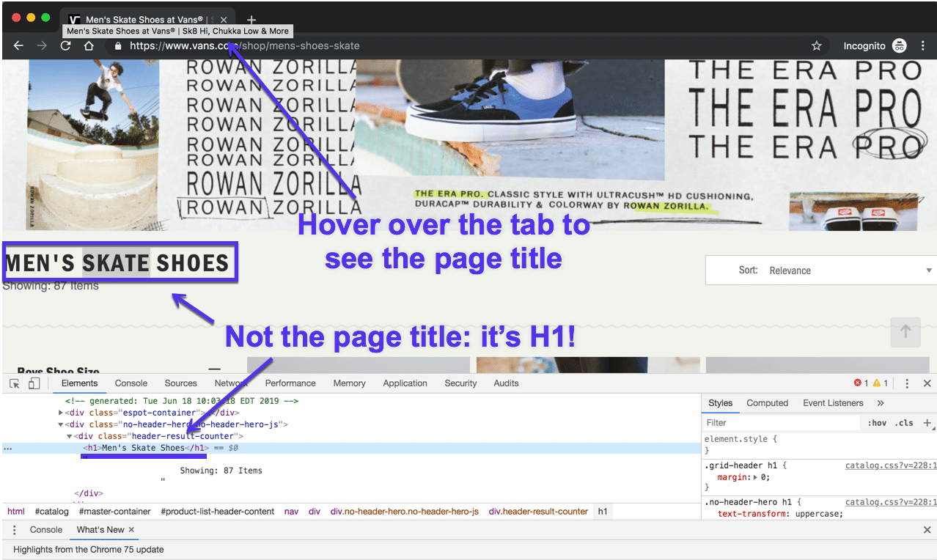
Task: Click the red error count badge in DevTools
Action: 859,383
